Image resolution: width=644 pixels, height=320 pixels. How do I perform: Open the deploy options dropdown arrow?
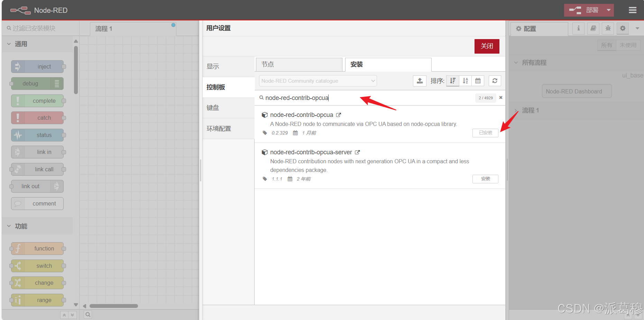coord(608,10)
